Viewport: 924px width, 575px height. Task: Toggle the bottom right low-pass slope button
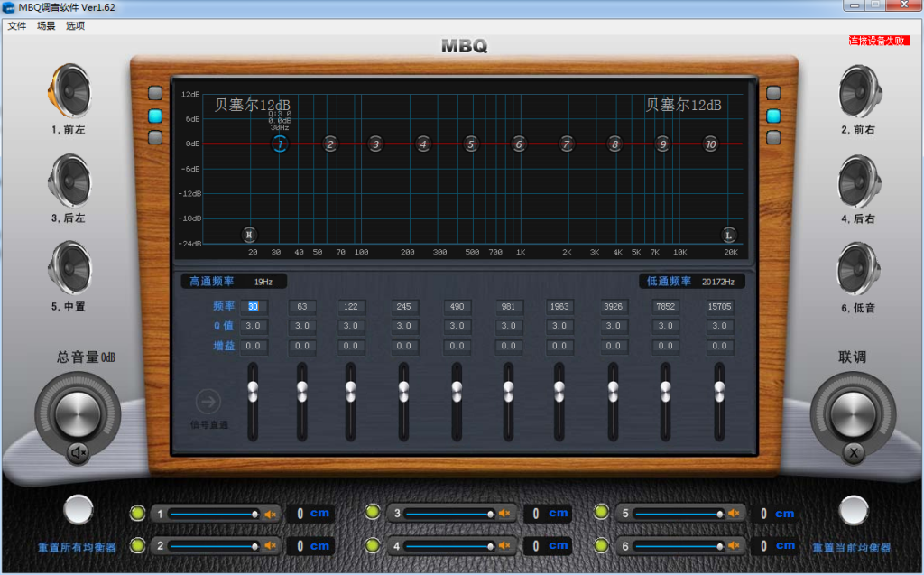773,137
